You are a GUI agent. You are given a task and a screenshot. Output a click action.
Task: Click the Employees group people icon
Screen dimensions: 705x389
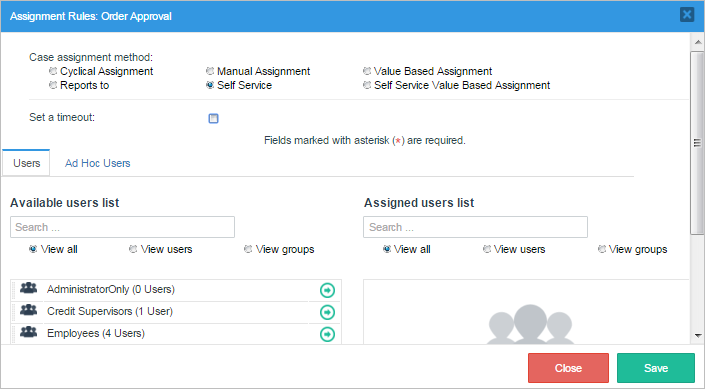point(28,332)
